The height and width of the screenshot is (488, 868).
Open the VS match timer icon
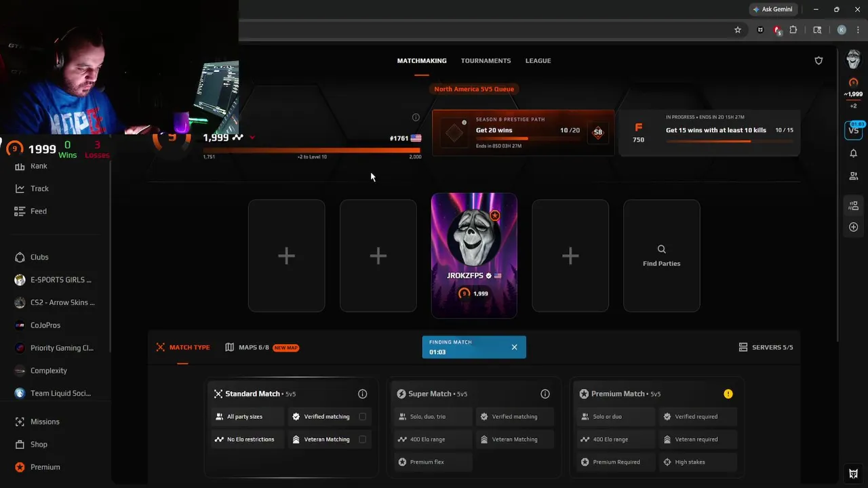[x=853, y=130]
